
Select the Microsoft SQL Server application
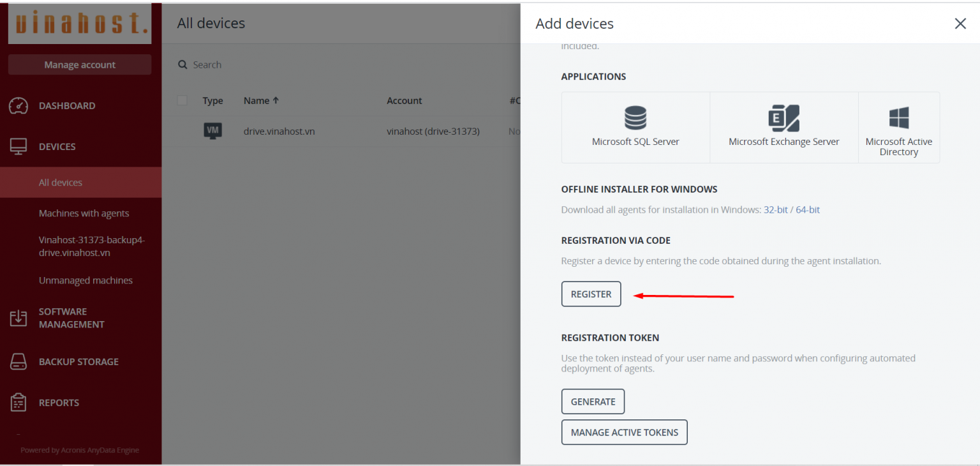tap(635, 127)
